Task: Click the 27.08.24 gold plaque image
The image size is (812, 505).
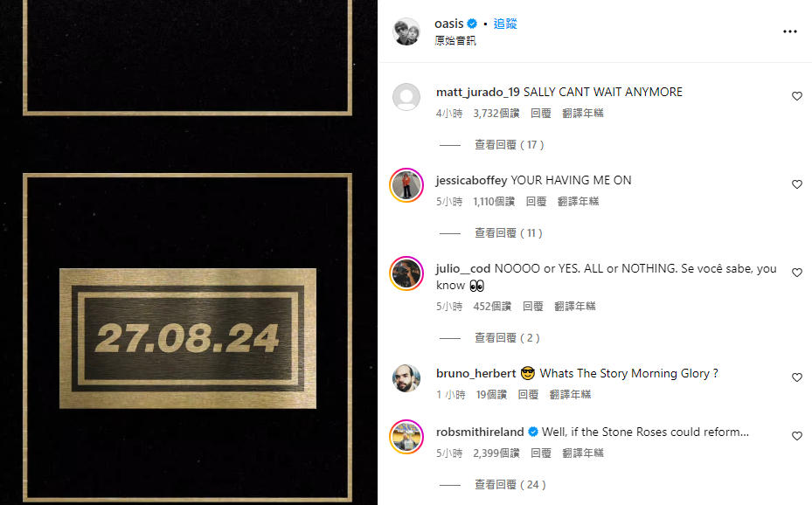Action: click(188, 338)
